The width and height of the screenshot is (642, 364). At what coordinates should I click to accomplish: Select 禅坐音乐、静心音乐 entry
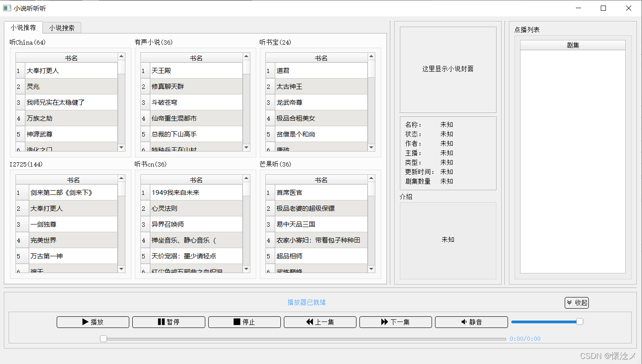tap(196, 240)
